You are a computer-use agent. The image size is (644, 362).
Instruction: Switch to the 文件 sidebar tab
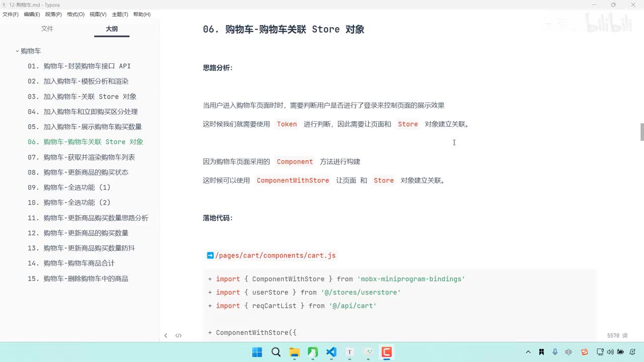[47, 29]
